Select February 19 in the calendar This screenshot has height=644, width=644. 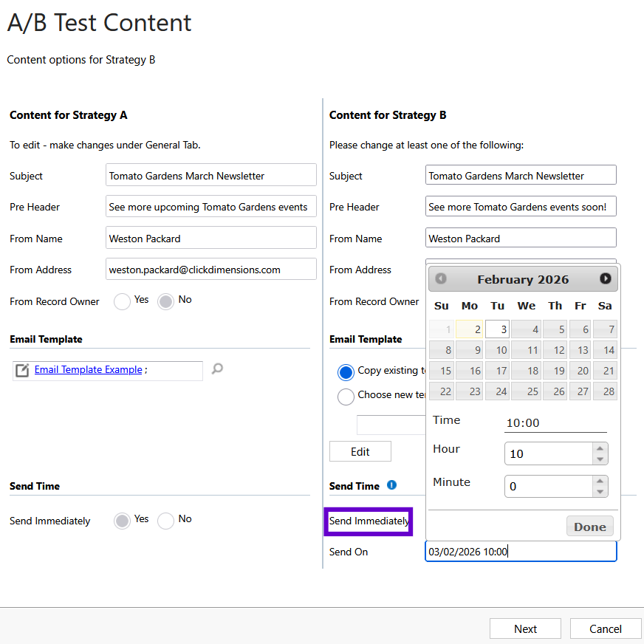coord(555,371)
